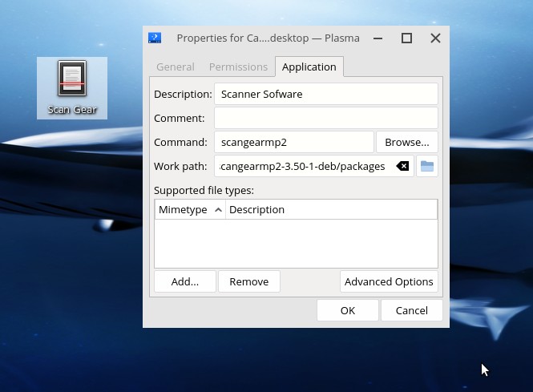The height and width of the screenshot is (392, 533).
Task: Maximize the Properties dialog window
Action: pyautogui.click(x=406, y=38)
